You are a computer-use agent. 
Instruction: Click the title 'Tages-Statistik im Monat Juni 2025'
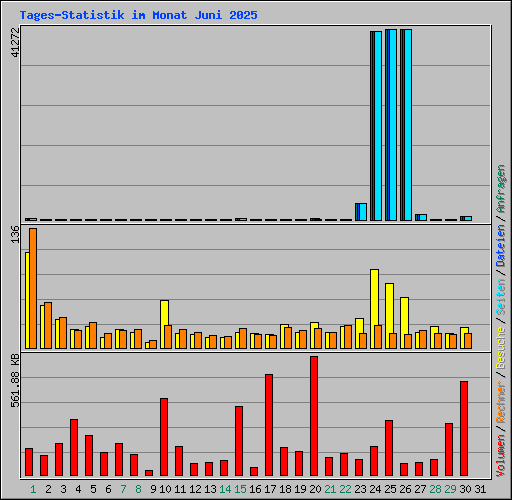pos(138,15)
